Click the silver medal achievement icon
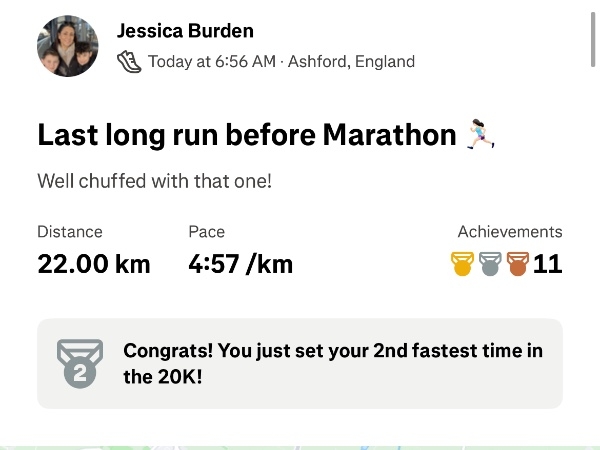This screenshot has width=600, height=450. pos(490,264)
